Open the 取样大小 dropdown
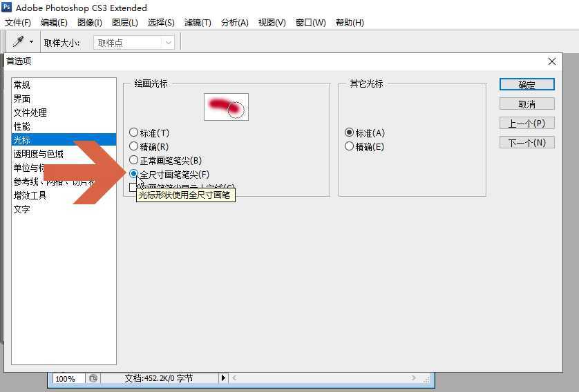 (x=134, y=43)
